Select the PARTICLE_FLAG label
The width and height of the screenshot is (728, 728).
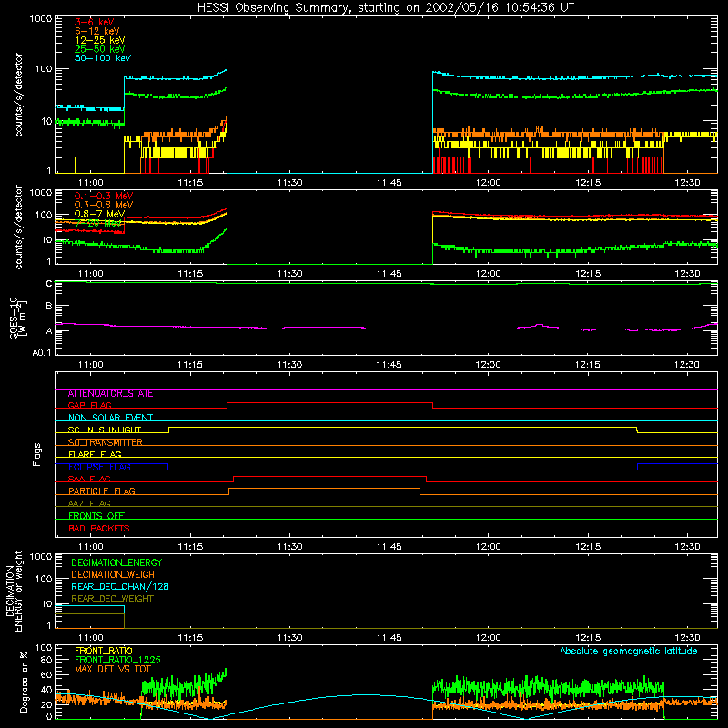102,491
